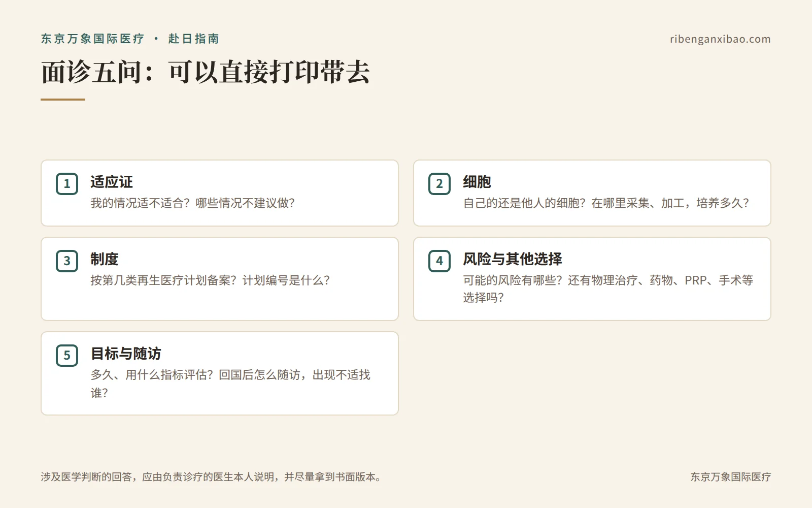The height and width of the screenshot is (508, 812).
Task: Click the number 2 badge beside 细胞
Action: click(x=439, y=184)
